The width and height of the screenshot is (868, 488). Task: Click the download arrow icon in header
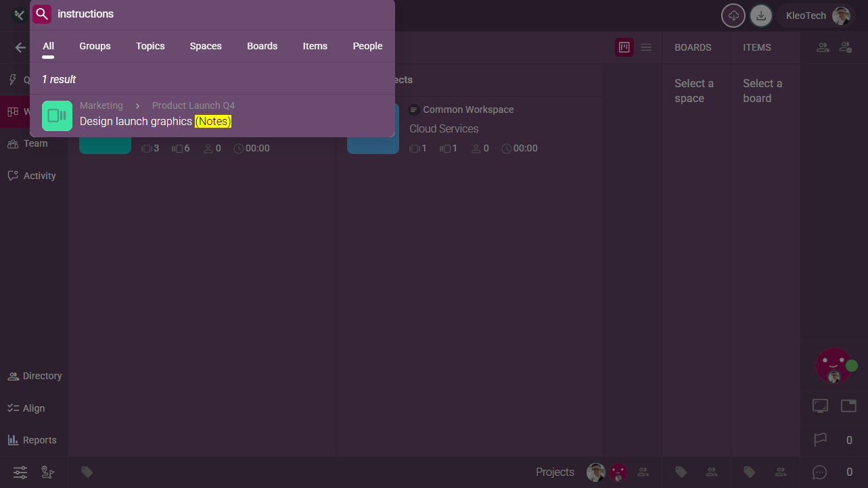click(x=761, y=16)
